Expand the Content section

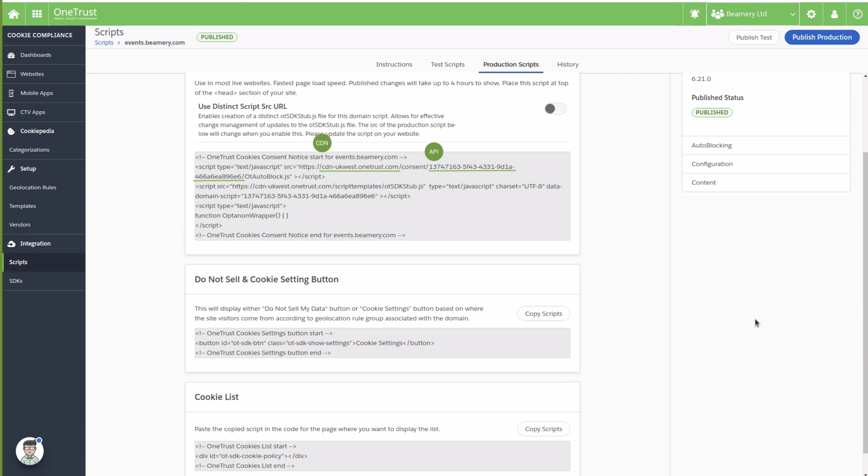(766, 182)
